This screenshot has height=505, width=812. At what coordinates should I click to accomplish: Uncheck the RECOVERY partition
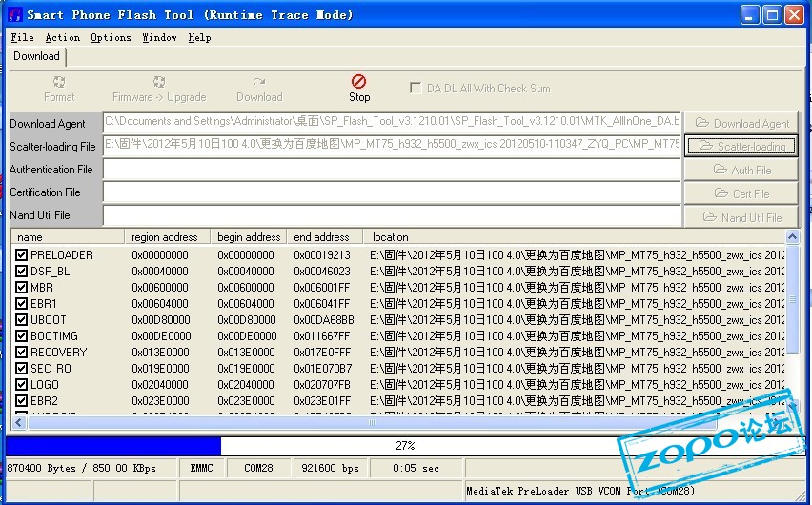click(21, 353)
